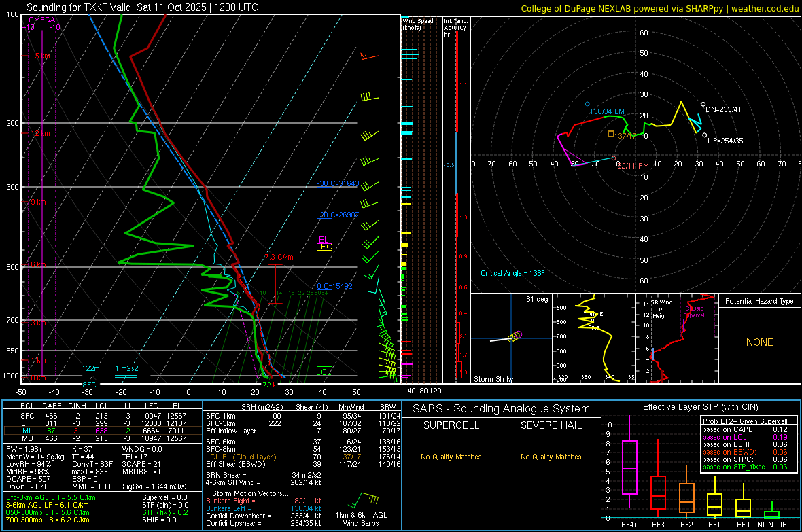This screenshot has height=532, width=802.
Task: Click the CINH column header
Action: point(77,406)
